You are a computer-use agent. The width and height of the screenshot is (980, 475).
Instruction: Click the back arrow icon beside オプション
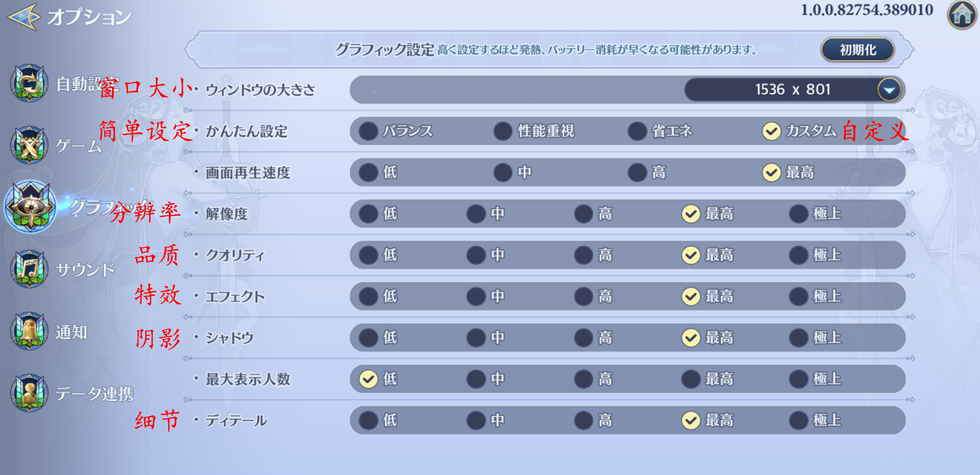pyautogui.click(x=24, y=17)
